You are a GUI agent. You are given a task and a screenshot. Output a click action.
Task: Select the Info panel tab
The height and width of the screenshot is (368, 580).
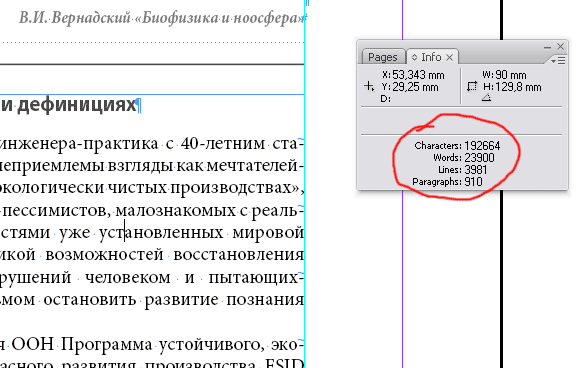click(x=431, y=57)
